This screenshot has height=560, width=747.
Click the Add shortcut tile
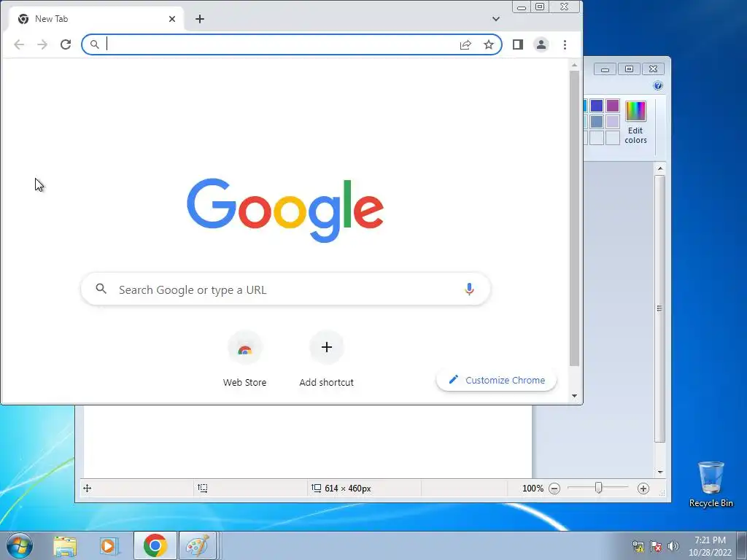[x=326, y=359]
